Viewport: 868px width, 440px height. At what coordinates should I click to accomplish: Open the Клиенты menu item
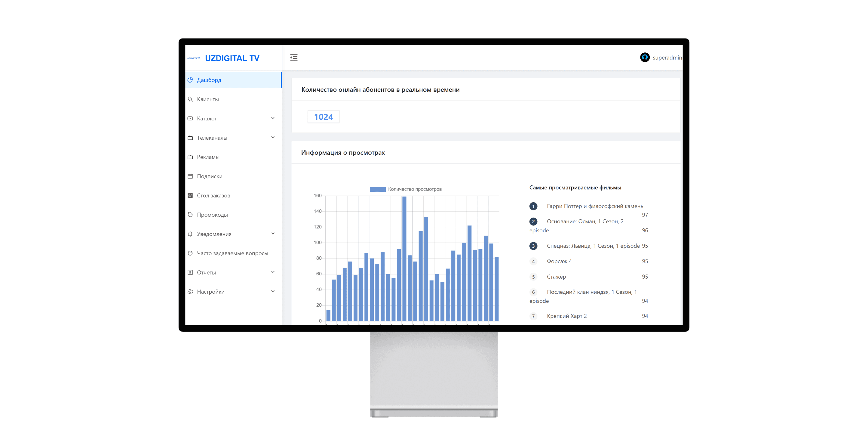click(x=233, y=99)
